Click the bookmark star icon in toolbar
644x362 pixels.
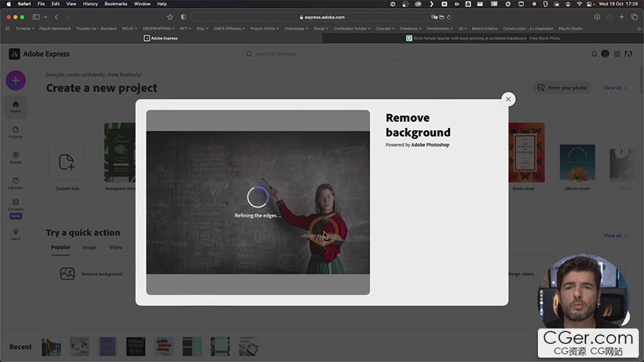coord(170,17)
